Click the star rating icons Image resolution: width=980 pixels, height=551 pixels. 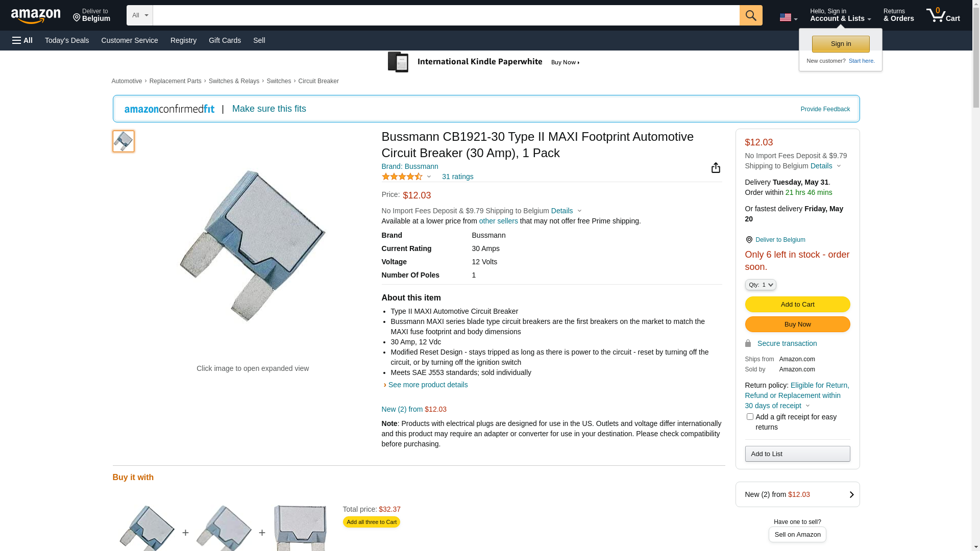point(402,177)
